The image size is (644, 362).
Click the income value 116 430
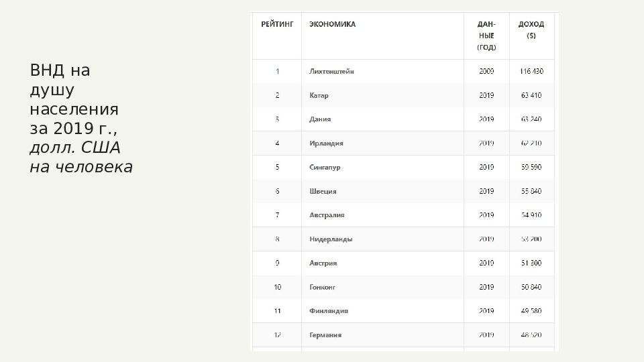pyautogui.click(x=531, y=72)
